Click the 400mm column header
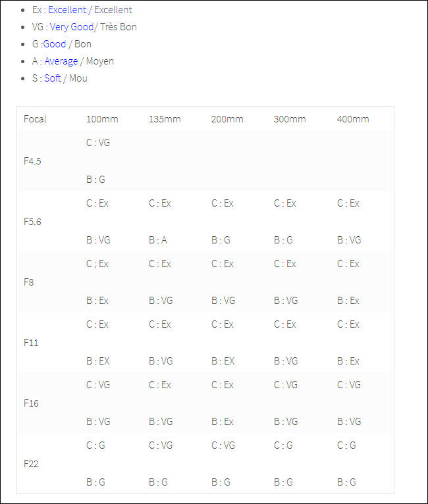 [353, 119]
